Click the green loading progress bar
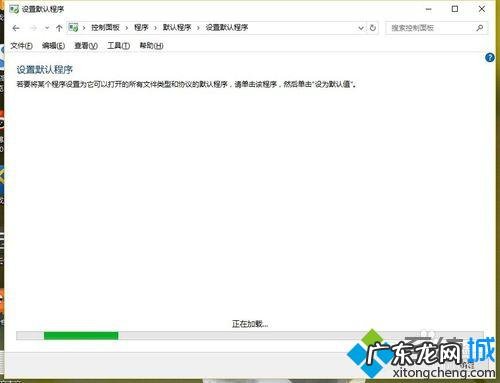The width and height of the screenshot is (500, 383). (81, 336)
